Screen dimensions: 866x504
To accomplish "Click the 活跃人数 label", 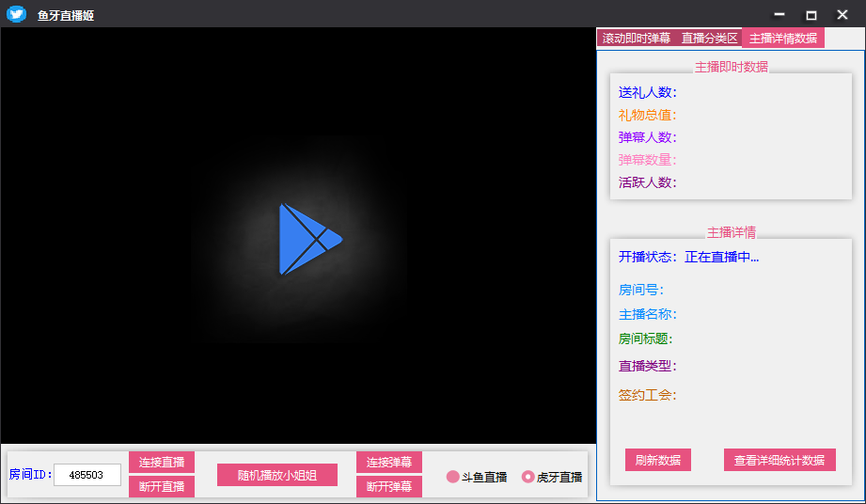I will tap(647, 182).
